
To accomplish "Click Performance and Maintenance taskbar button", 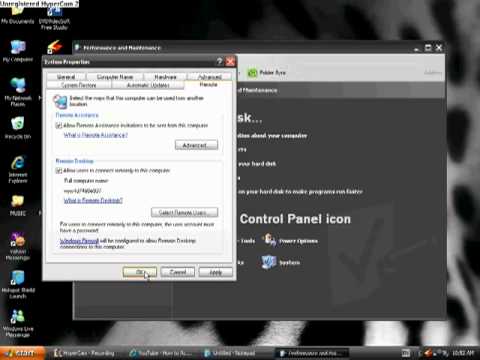I will tap(311, 353).
